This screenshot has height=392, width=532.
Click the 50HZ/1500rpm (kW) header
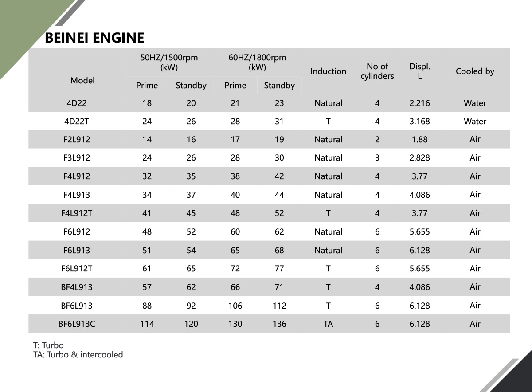(169, 63)
